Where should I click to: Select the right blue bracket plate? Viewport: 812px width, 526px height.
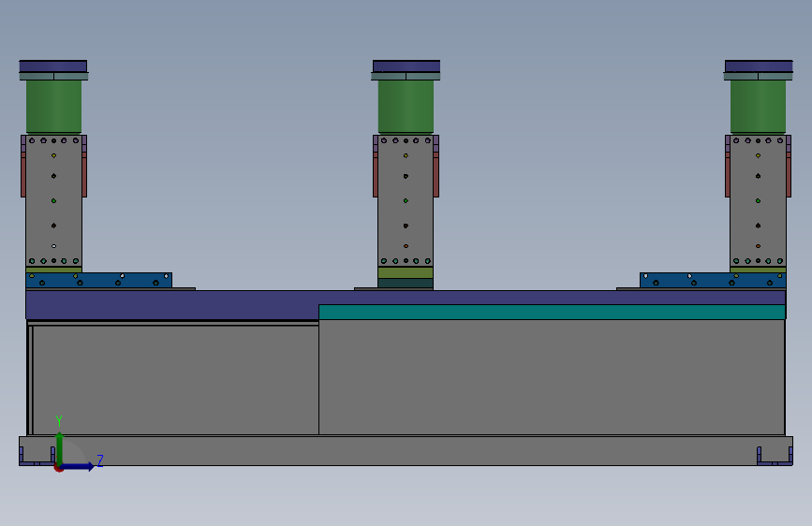[713, 280]
